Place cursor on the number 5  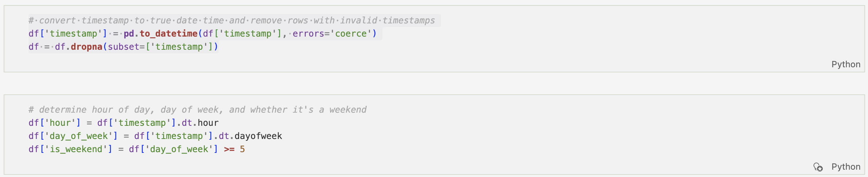point(242,149)
